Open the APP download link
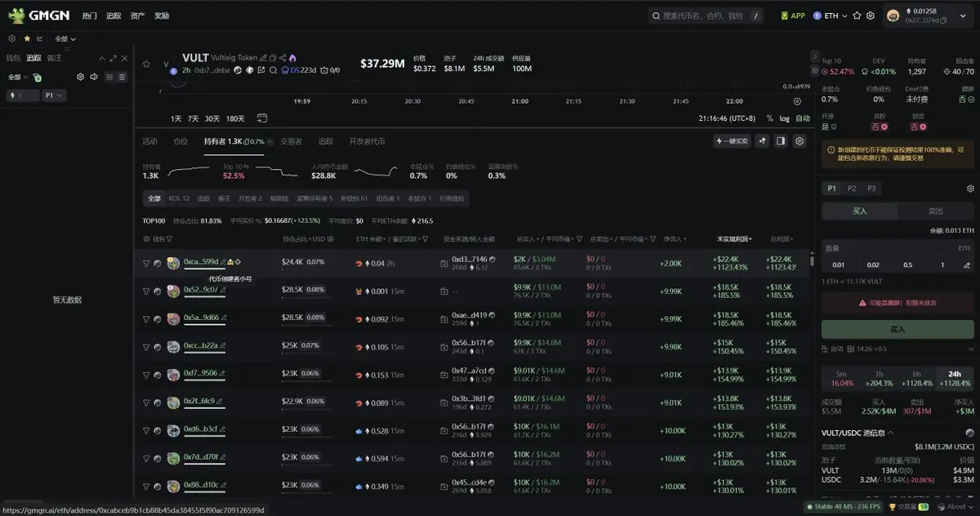This screenshot has width=980, height=516. click(793, 16)
